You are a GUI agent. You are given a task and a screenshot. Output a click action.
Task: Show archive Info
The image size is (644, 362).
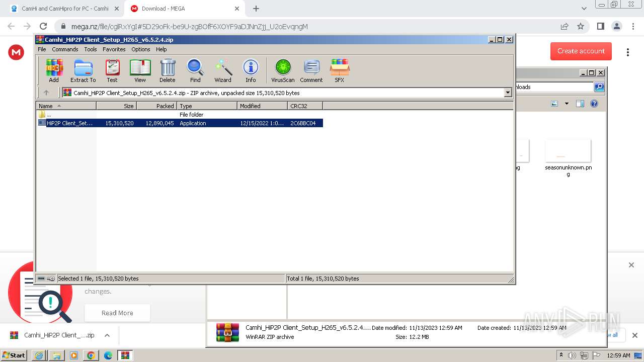point(251,70)
